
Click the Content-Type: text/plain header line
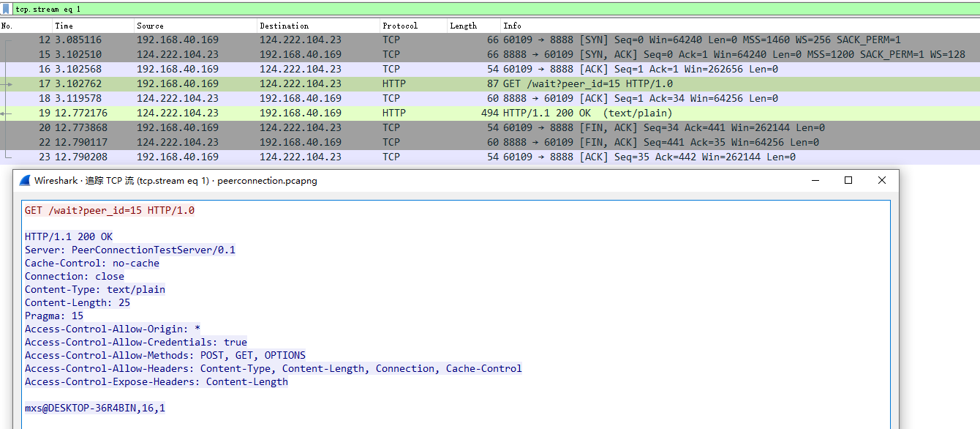click(x=95, y=289)
